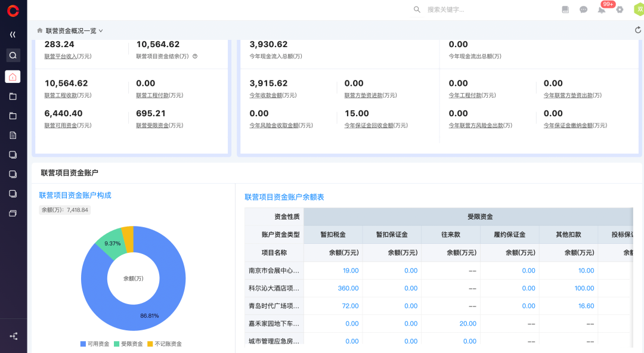
Task: Open the book/documentation icon in the header
Action: [565, 10]
